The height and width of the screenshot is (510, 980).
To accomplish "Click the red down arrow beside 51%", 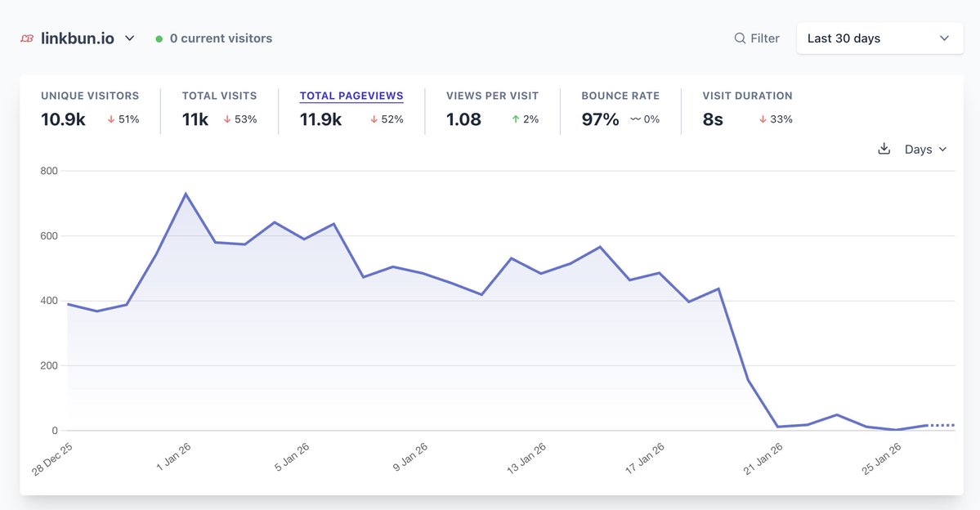I will 110,119.
